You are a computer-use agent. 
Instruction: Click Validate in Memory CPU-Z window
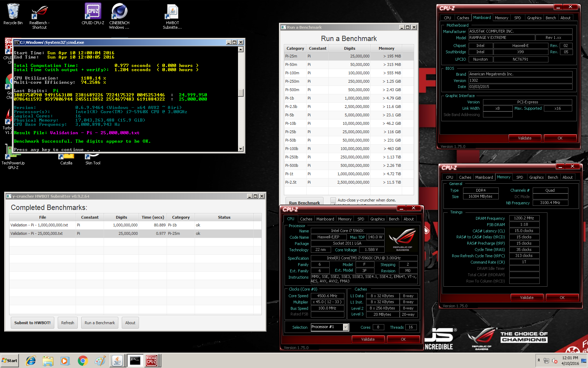527,298
